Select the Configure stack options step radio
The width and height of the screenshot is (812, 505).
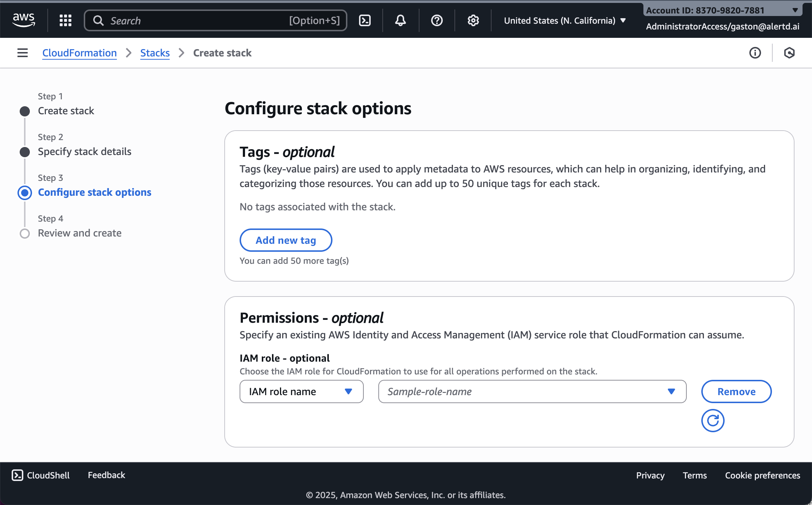[x=24, y=193]
